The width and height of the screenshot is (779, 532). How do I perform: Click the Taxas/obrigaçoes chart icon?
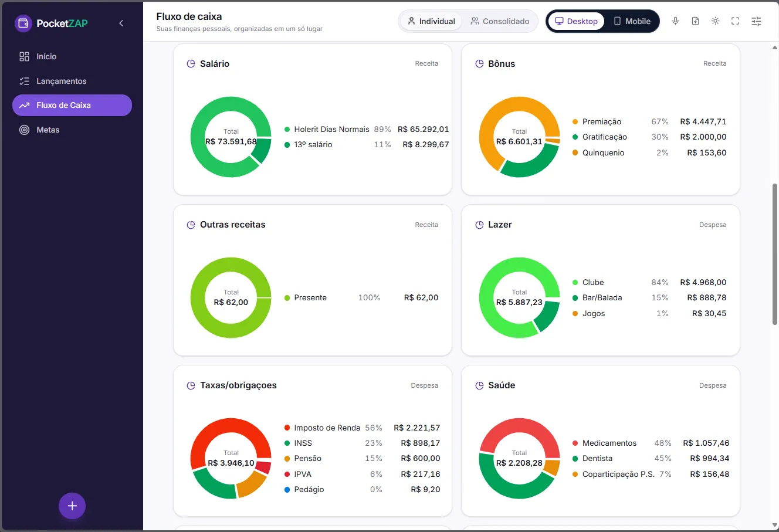tap(191, 385)
